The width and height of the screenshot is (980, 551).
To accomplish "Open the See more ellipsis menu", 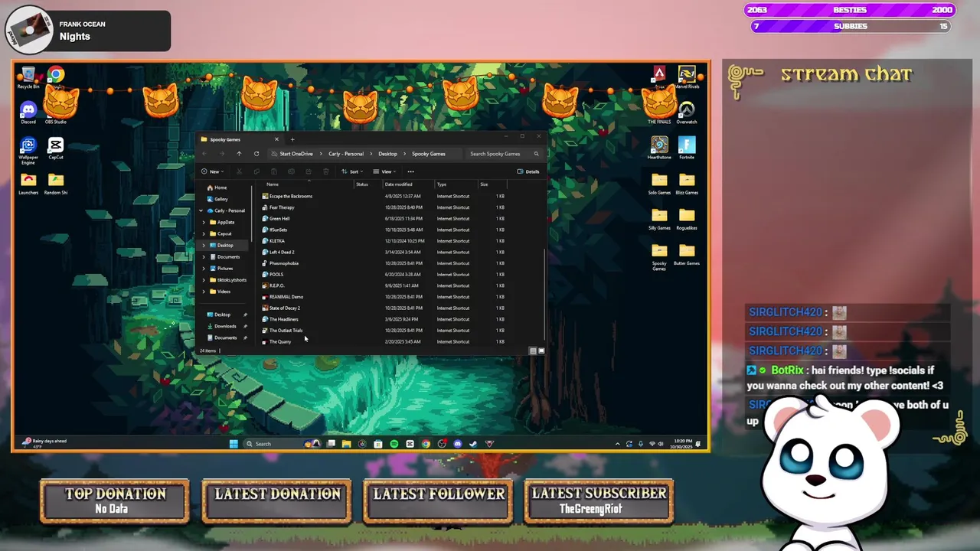I will (411, 171).
